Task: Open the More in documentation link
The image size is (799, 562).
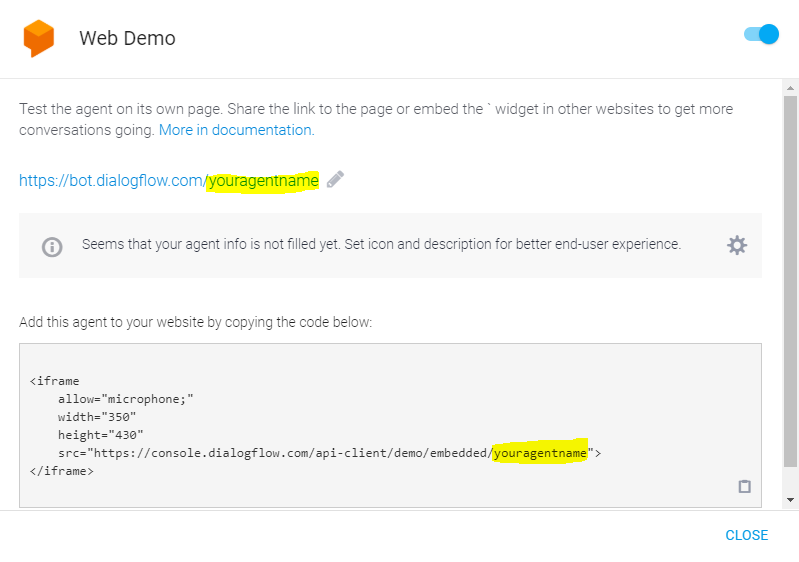Action: (x=236, y=130)
